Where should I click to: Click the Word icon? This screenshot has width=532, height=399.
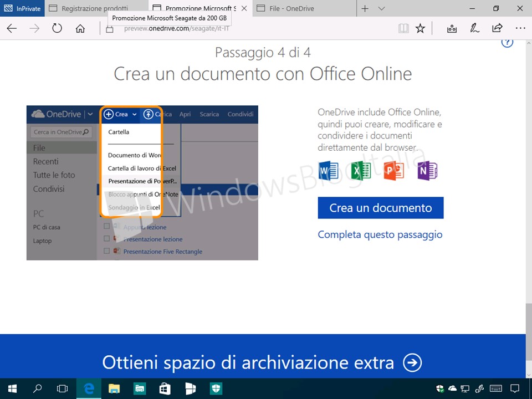coord(329,171)
